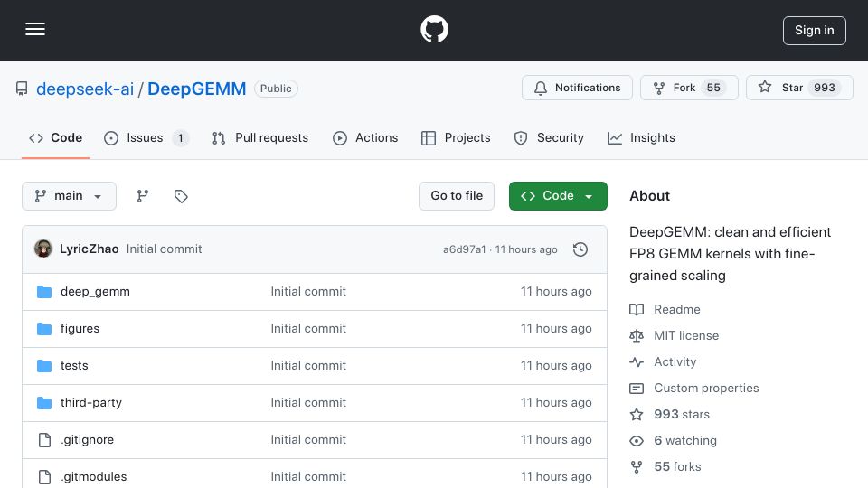The width and height of the screenshot is (868, 488).
Task: Click the fork count badge 55
Action: [713, 88]
